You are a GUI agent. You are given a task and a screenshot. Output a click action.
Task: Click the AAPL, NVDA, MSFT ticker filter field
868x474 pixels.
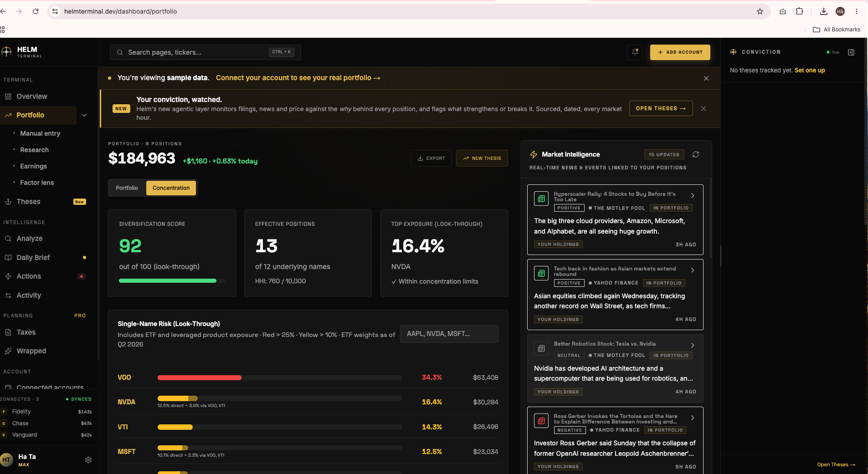[449, 334]
